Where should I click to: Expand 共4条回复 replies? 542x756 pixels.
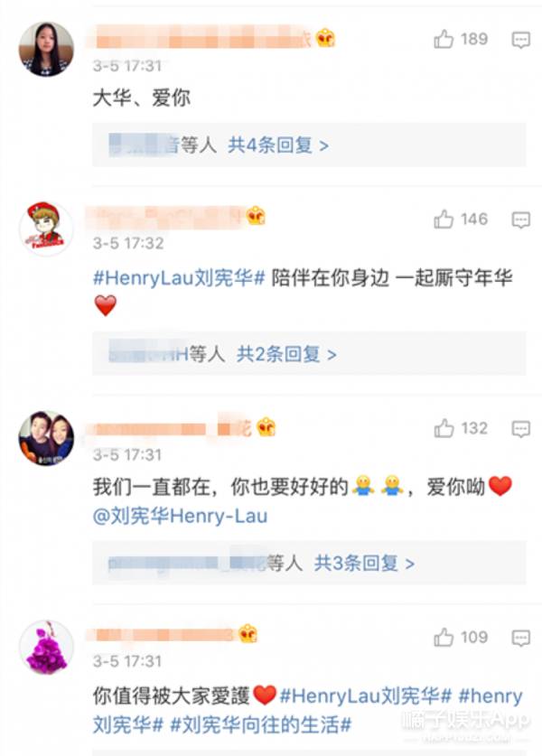(x=278, y=145)
